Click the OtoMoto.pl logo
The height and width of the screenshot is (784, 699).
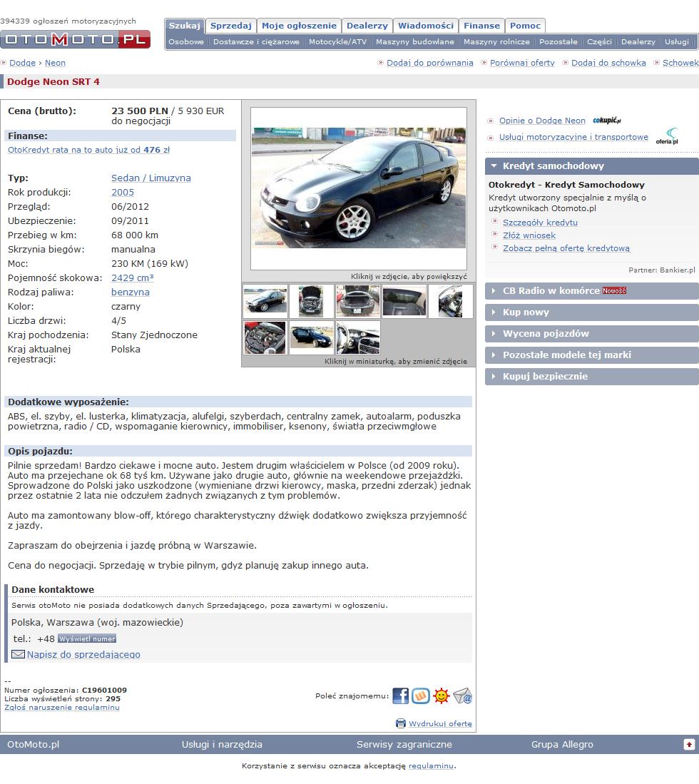[x=76, y=39]
